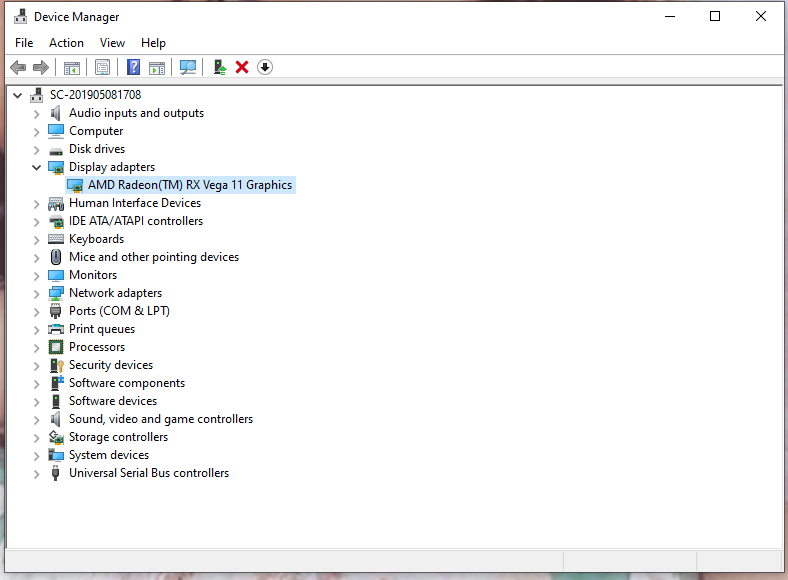Image resolution: width=788 pixels, height=580 pixels.
Task: Select the Software components label
Action: (x=127, y=383)
